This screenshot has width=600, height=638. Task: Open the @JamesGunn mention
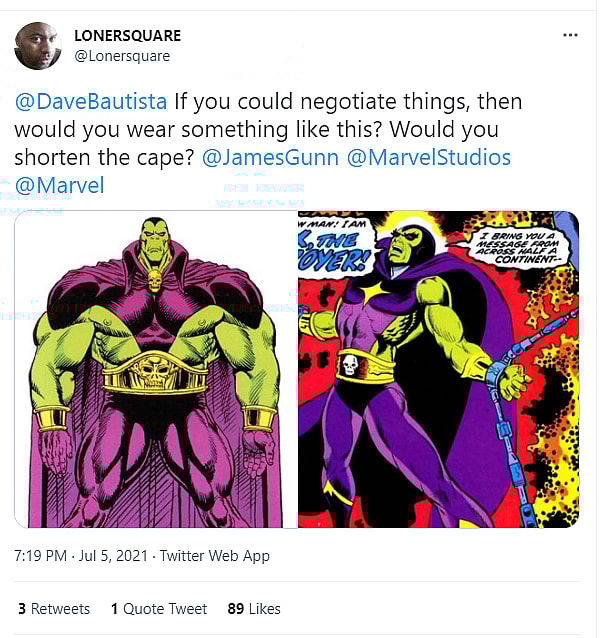[x=270, y=158]
